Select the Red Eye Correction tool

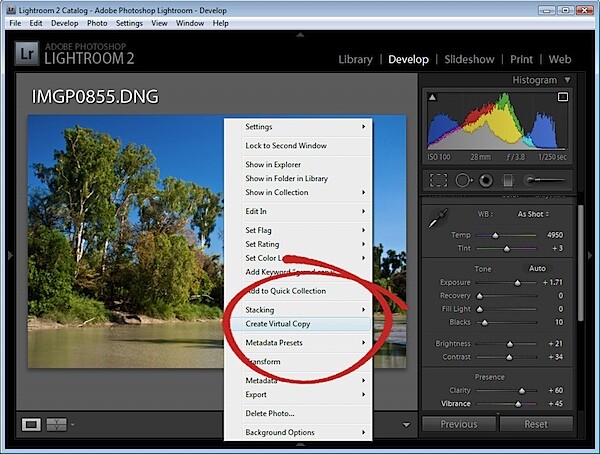(x=486, y=180)
